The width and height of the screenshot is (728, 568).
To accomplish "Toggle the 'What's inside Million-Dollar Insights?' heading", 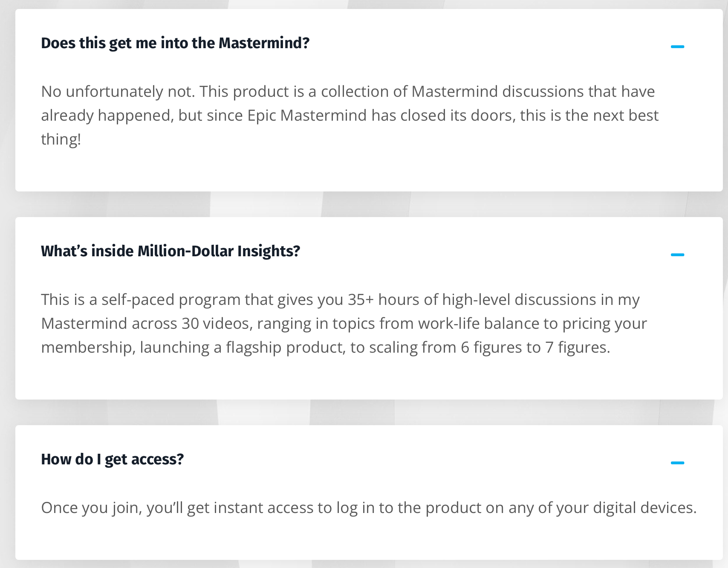I will click(x=170, y=251).
